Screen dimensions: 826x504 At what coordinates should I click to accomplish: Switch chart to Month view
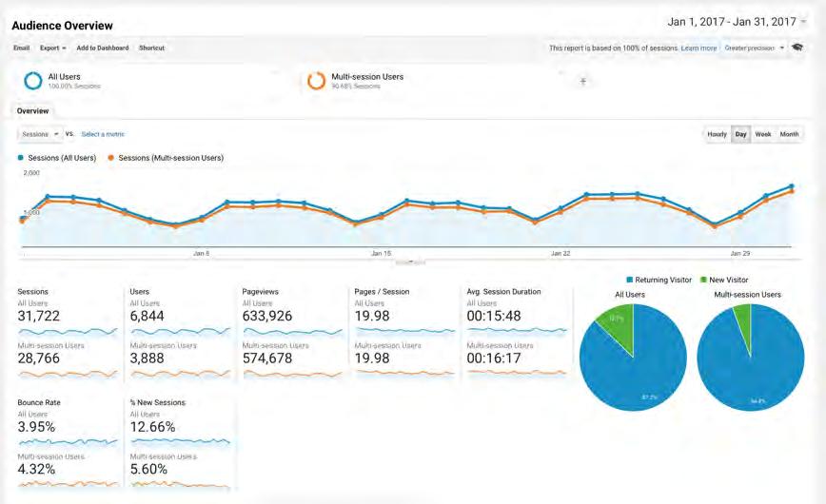tap(789, 134)
